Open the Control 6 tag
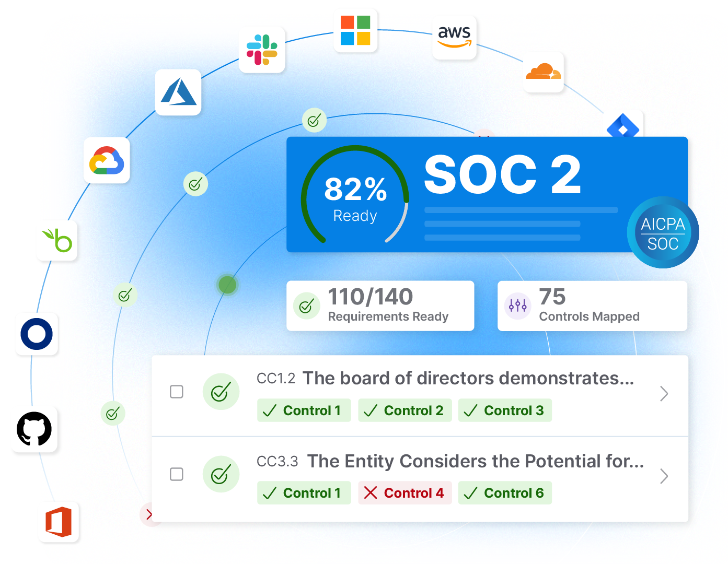Viewport: 728px width, 564px height. (x=505, y=493)
